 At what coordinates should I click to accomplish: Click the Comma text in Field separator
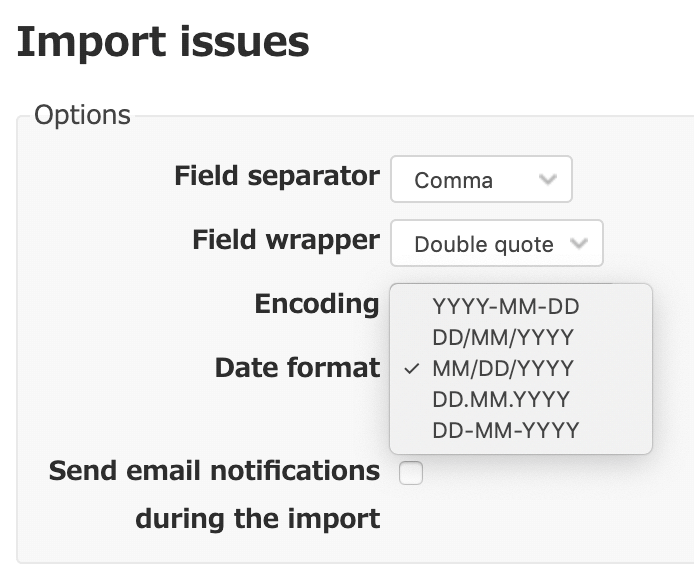(453, 181)
